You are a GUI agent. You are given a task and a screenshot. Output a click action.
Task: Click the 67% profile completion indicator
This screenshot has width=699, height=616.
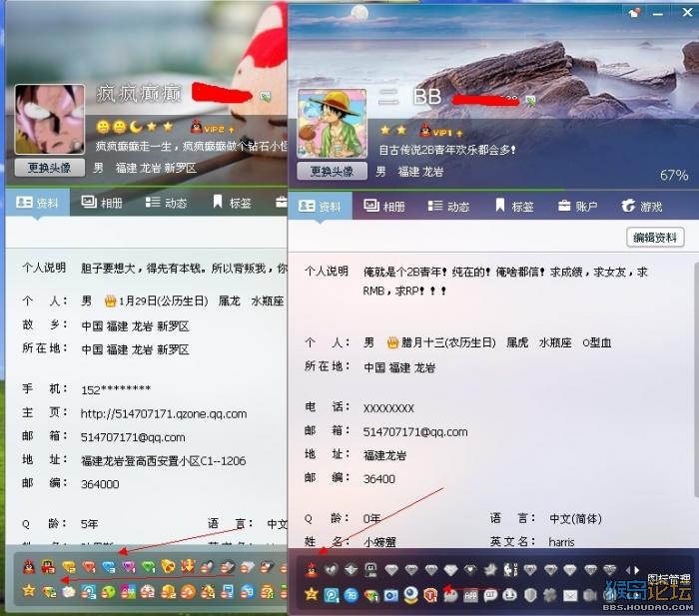coord(674,175)
